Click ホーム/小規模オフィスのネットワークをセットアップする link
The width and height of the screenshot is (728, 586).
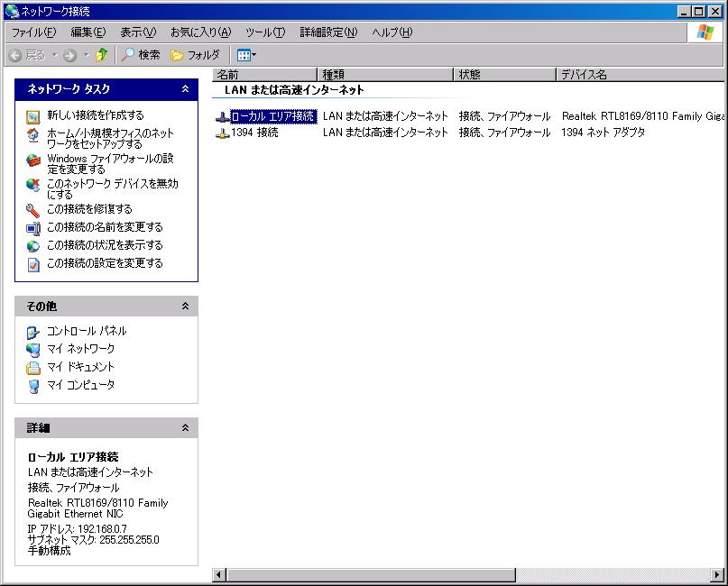pyautogui.click(x=110, y=138)
